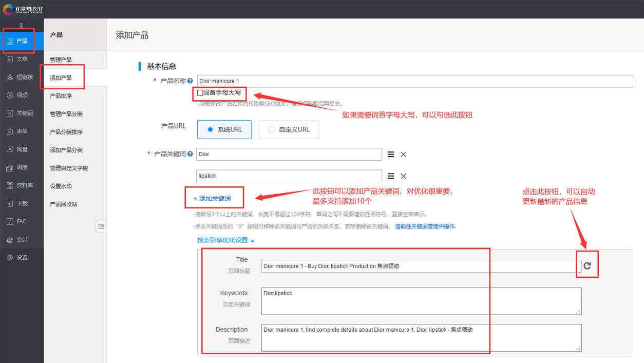Click the refresh icon beside Title field

pyautogui.click(x=587, y=266)
